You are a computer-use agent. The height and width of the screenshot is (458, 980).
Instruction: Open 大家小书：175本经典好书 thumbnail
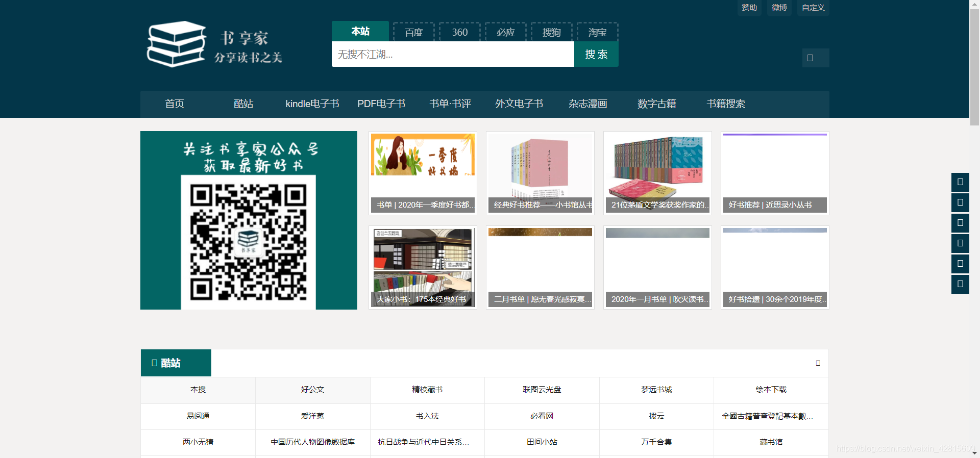423,267
